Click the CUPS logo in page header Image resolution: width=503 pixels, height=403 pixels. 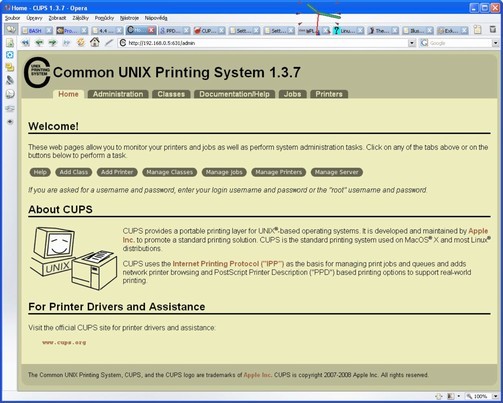click(37, 73)
